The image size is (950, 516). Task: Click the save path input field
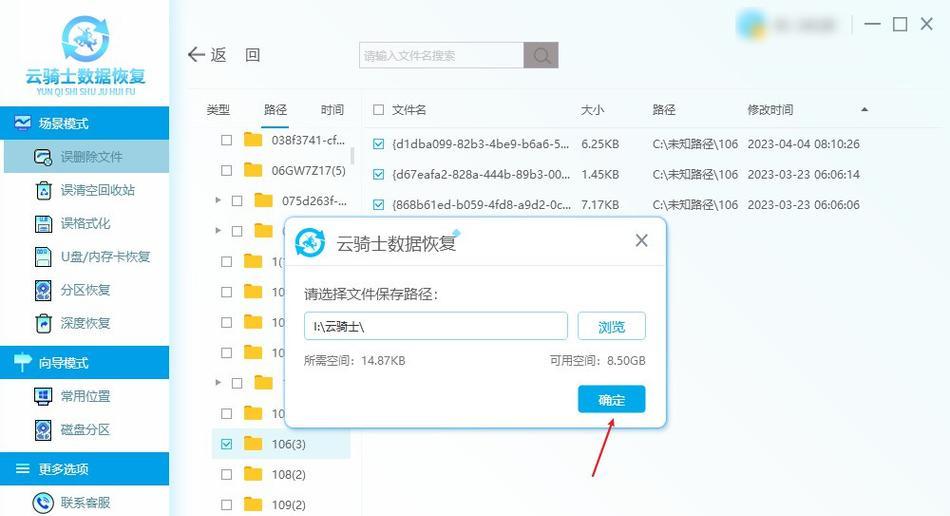[436, 326]
